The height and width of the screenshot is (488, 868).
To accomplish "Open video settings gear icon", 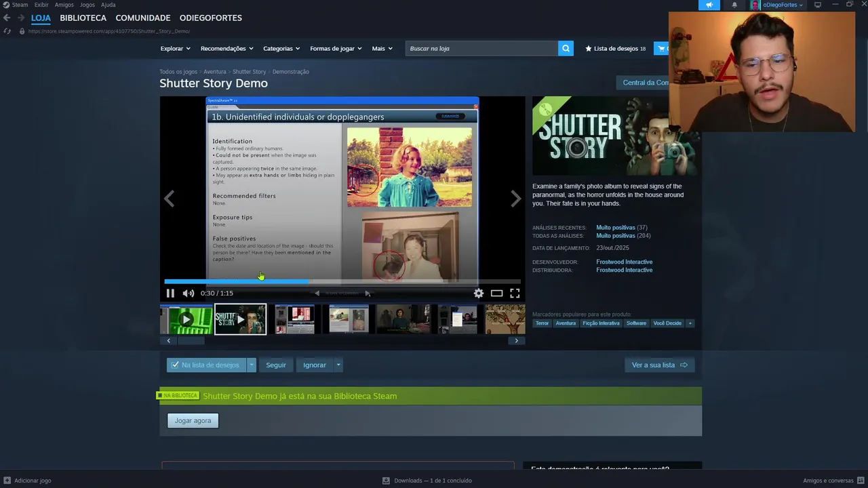I will 479,293.
